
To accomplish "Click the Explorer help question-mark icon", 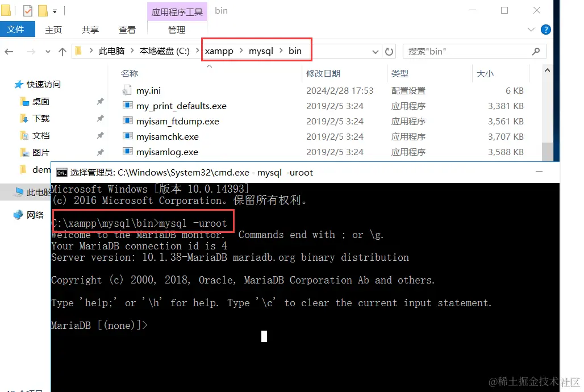I will pyautogui.click(x=545, y=30).
